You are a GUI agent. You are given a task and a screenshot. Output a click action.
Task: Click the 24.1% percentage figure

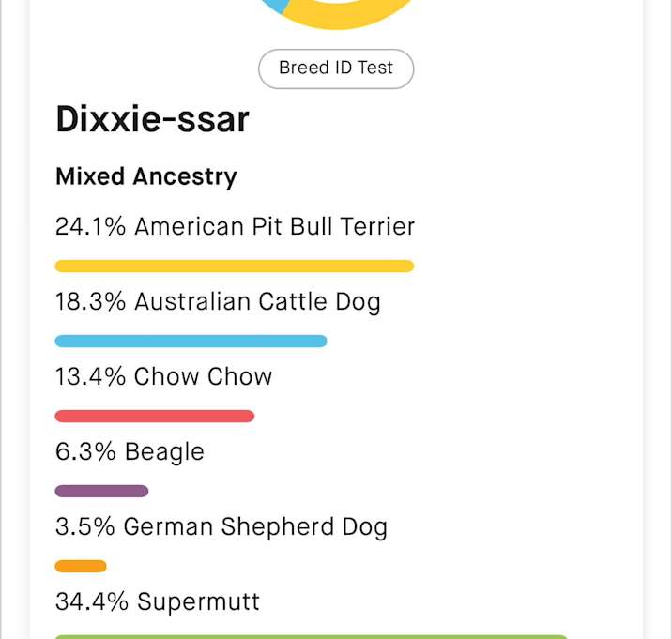(x=91, y=226)
